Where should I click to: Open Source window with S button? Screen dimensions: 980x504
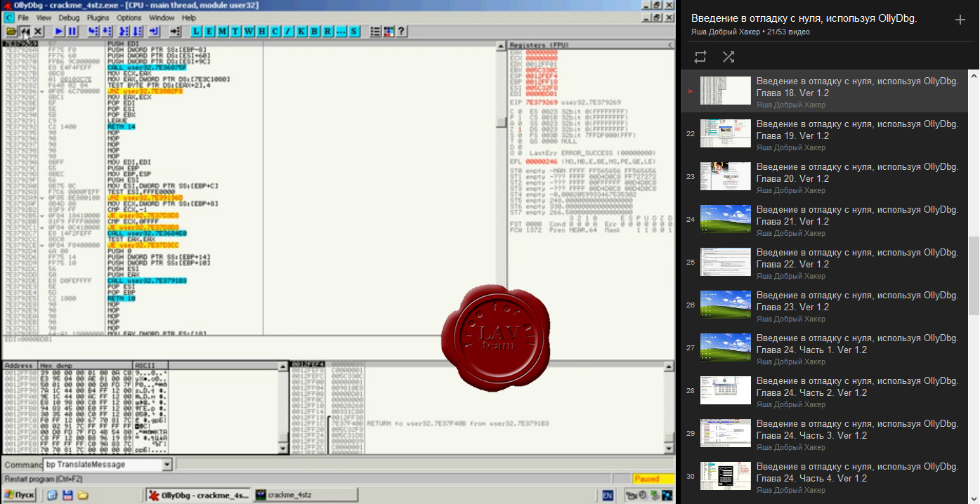click(353, 31)
